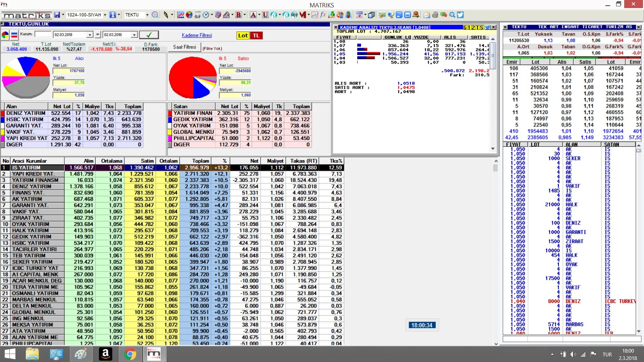
Task: Click the scroll down arrow in Kademe Analizi
Action: (x=493, y=148)
